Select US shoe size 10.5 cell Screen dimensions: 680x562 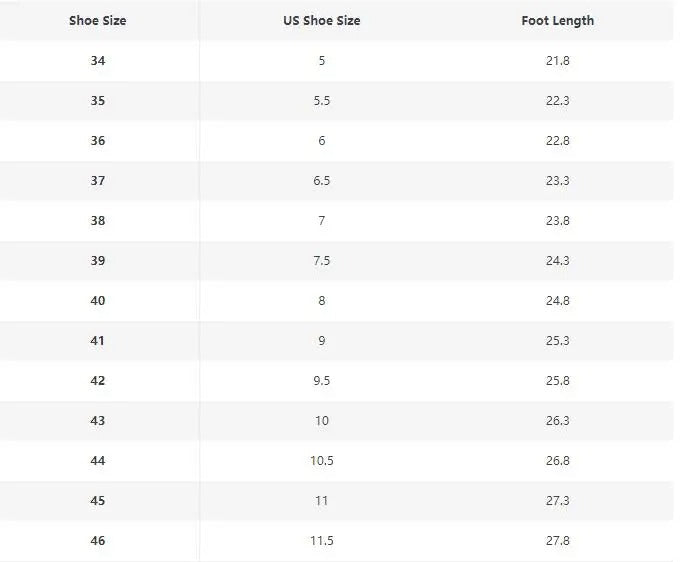pyautogui.click(x=321, y=461)
